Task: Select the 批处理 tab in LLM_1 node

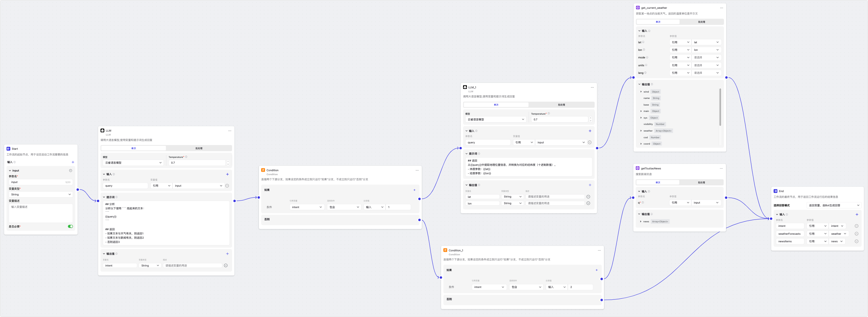Action: tap(561, 105)
